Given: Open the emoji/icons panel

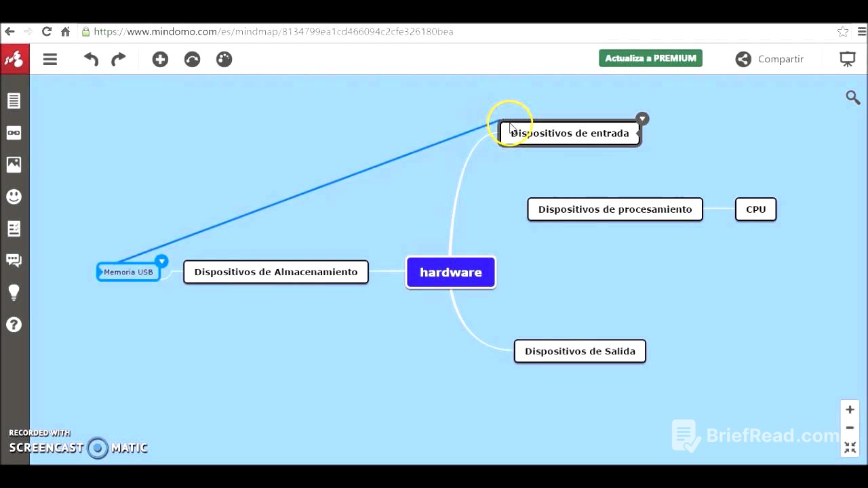Looking at the screenshot, I should click(14, 196).
